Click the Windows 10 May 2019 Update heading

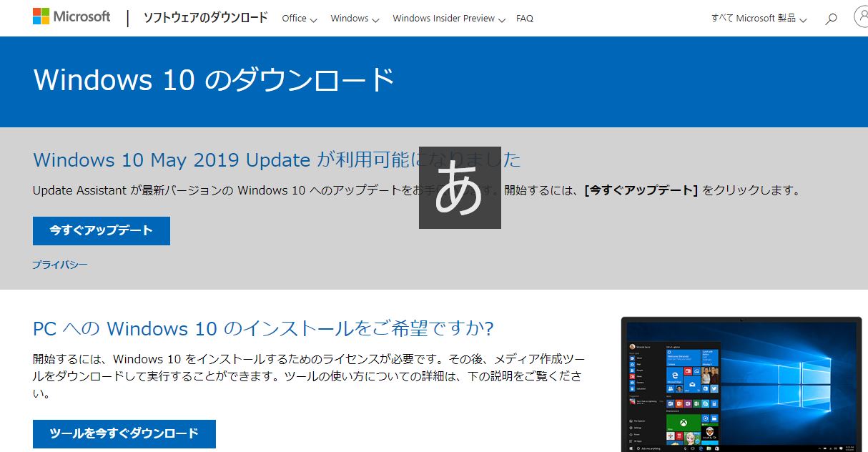(x=172, y=159)
